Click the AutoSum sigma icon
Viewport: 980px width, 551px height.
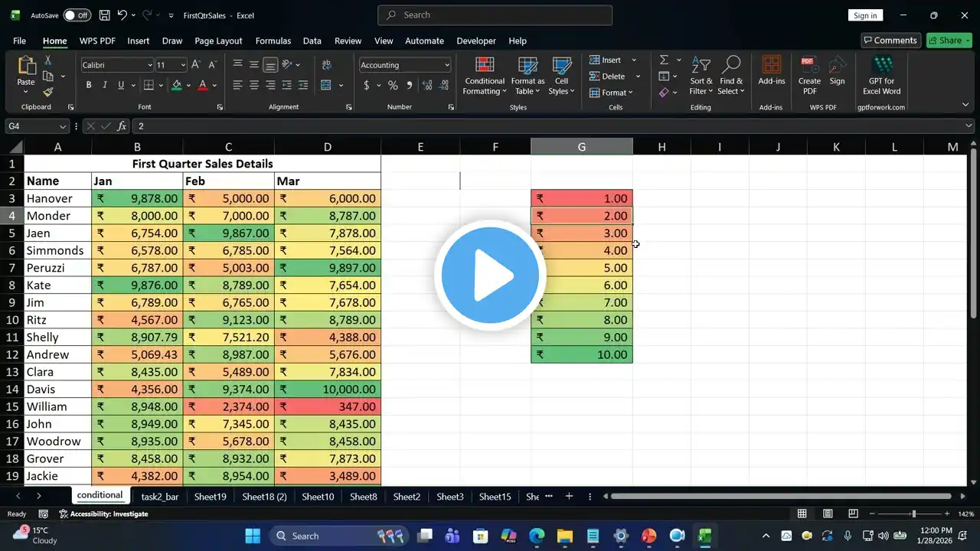point(664,60)
